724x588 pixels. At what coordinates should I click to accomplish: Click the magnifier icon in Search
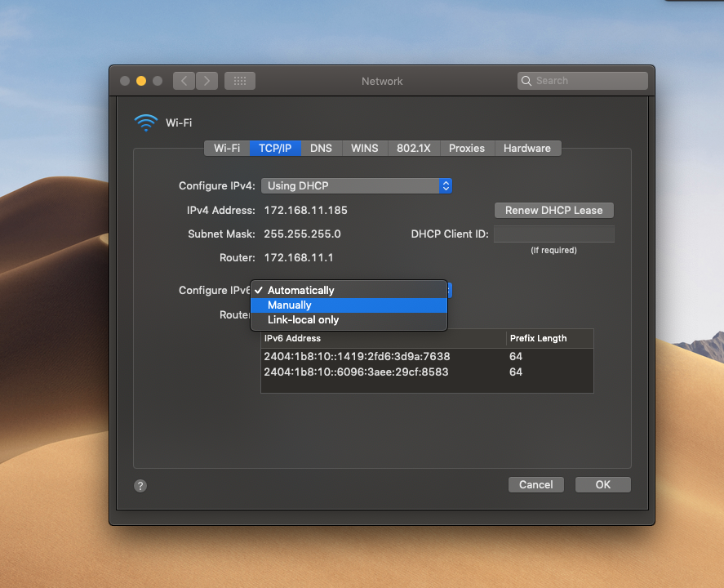point(527,81)
